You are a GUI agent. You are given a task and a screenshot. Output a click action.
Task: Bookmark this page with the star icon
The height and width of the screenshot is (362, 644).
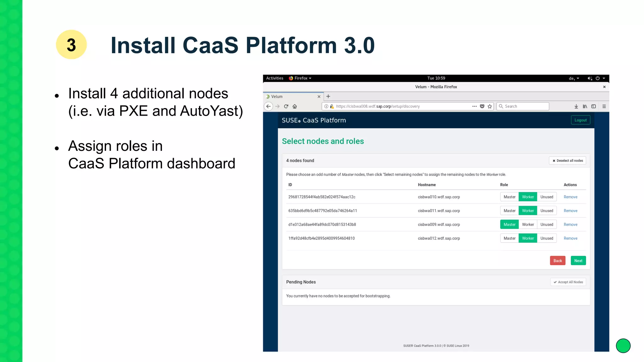pyautogui.click(x=490, y=106)
